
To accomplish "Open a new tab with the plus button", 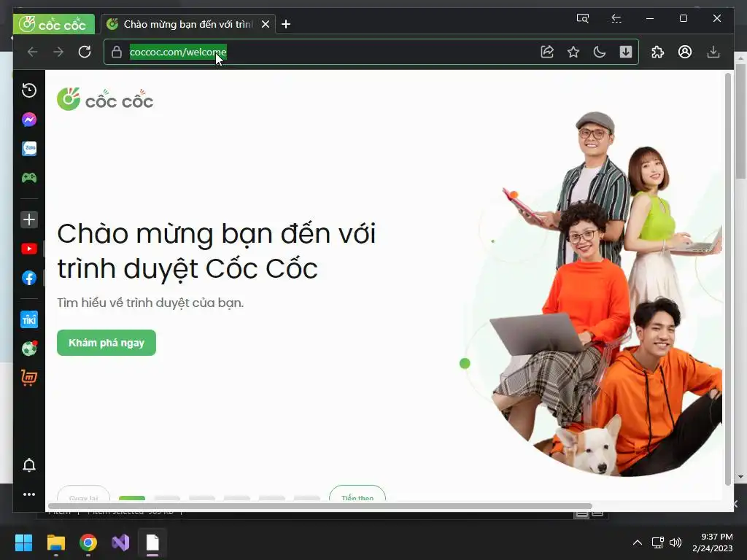I will [x=286, y=24].
